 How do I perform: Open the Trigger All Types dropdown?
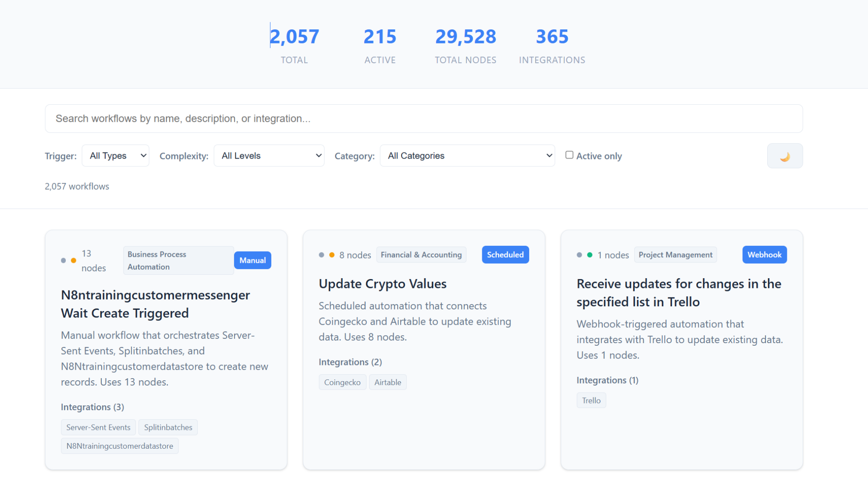tap(115, 156)
